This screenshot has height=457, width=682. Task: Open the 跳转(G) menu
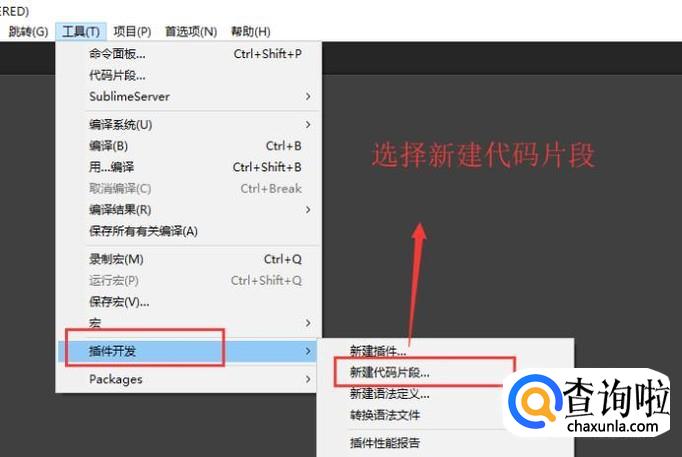click(x=28, y=32)
